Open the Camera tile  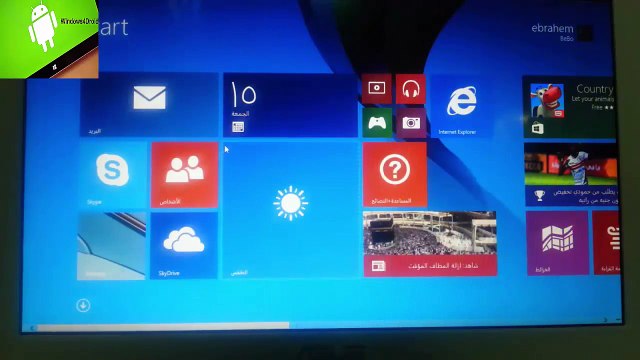(x=411, y=123)
